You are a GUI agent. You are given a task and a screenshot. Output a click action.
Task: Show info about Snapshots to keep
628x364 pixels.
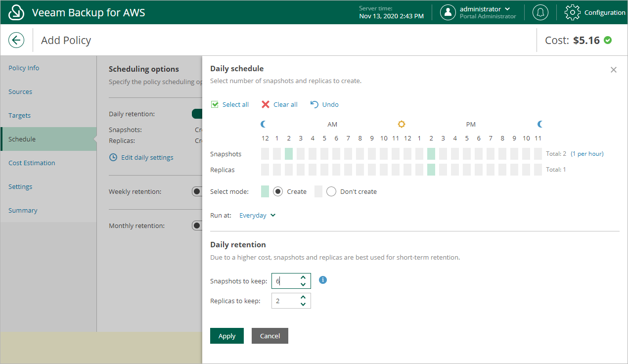click(x=323, y=280)
